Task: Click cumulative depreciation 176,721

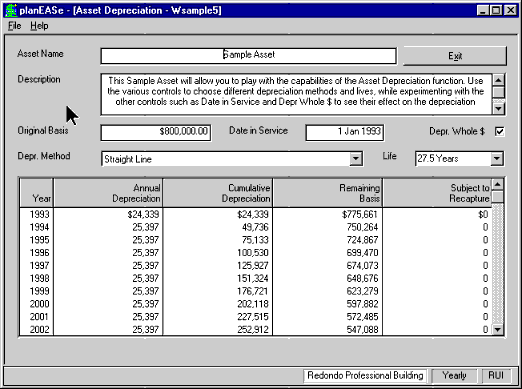Action: pyautogui.click(x=253, y=291)
